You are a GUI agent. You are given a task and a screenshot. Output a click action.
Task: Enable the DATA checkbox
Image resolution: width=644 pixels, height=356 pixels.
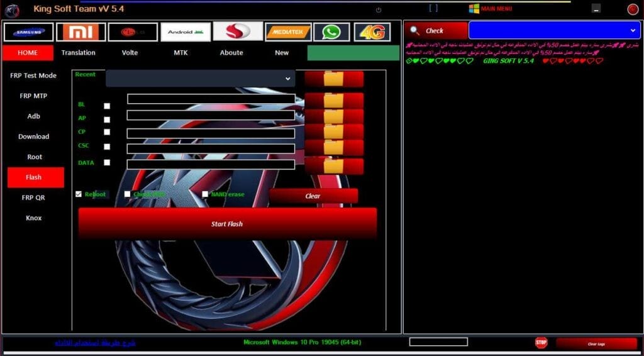click(107, 162)
